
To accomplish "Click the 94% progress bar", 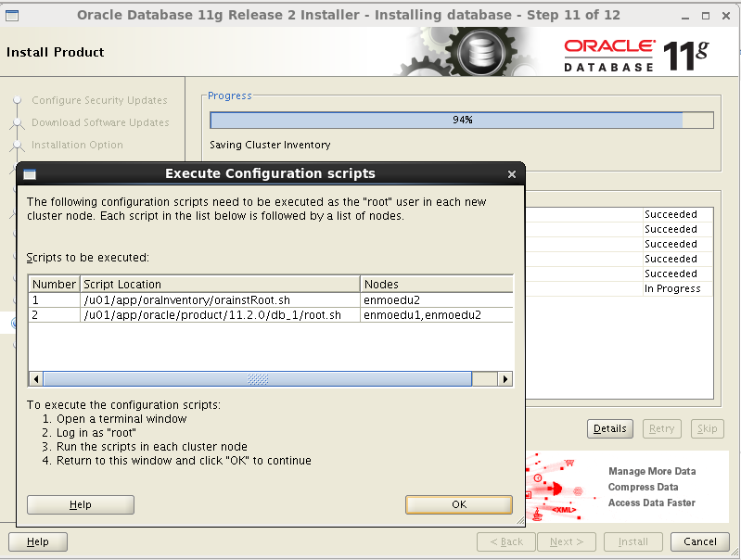I will [x=462, y=120].
